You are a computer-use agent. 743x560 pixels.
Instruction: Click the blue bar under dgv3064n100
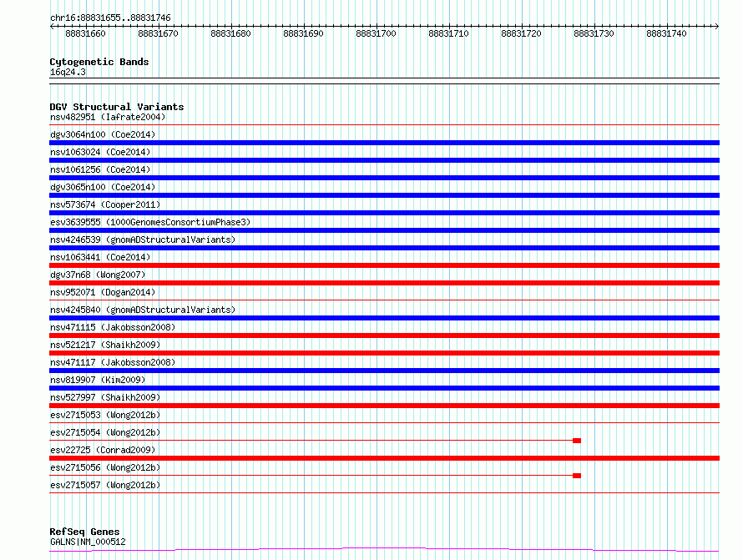click(384, 143)
